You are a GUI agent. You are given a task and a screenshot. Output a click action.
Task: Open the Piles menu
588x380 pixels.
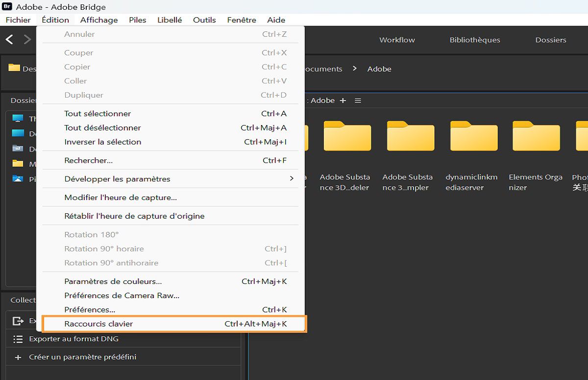(x=138, y=20)
